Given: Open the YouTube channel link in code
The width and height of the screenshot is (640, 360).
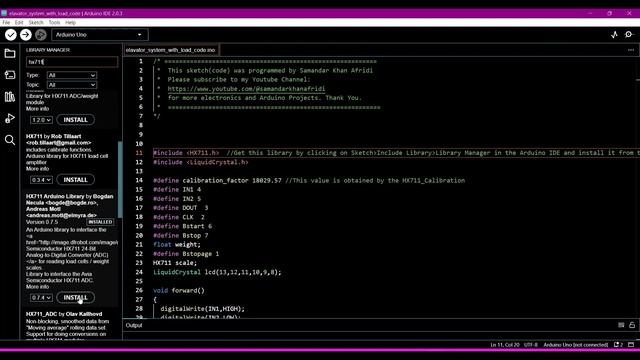Looking at the screenshot, I should coord(246,89).
